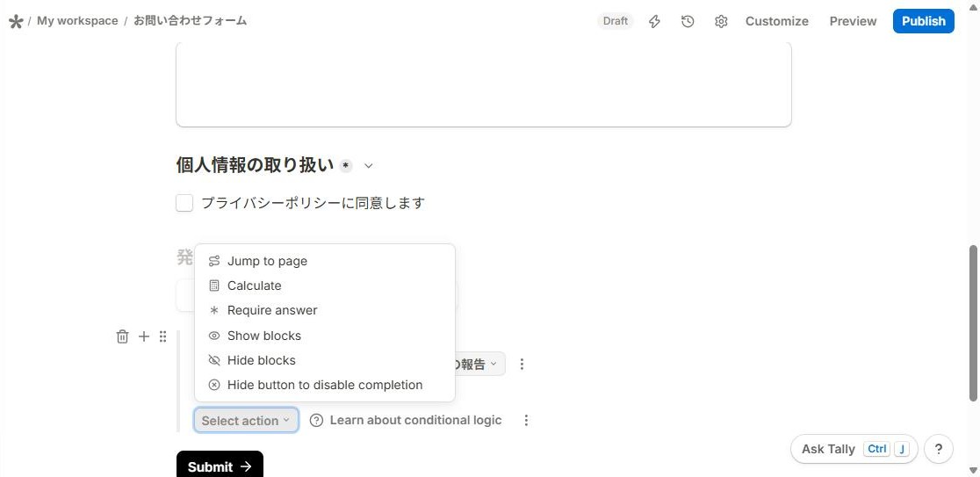Expand chevron next to 個人情報の取り扱い
The width and height of the screenshot is (980, 477).
tap(369, 166)
